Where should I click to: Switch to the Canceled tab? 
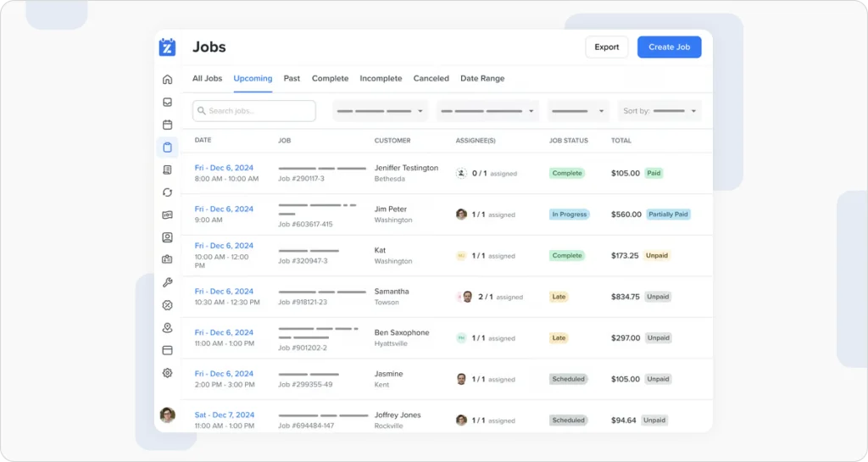tap(431, 79)
